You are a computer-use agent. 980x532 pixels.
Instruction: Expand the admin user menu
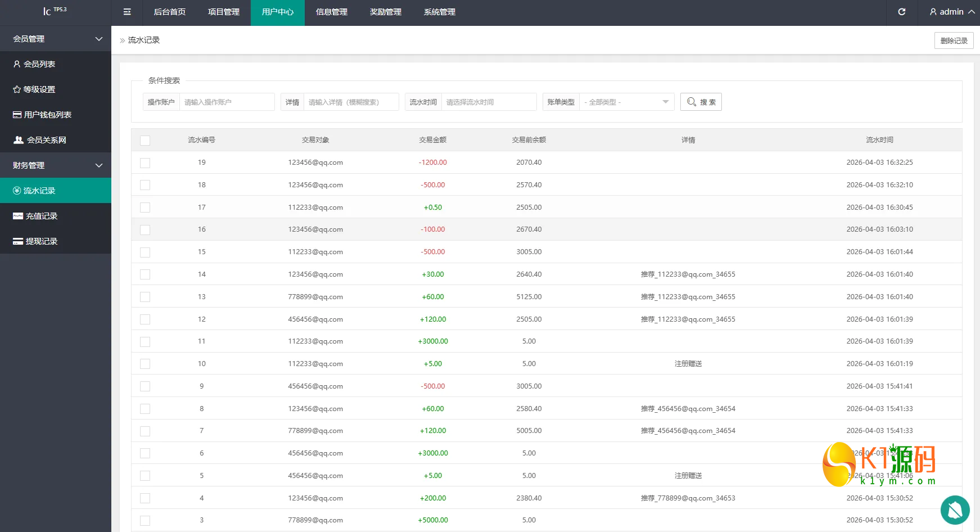952,12
